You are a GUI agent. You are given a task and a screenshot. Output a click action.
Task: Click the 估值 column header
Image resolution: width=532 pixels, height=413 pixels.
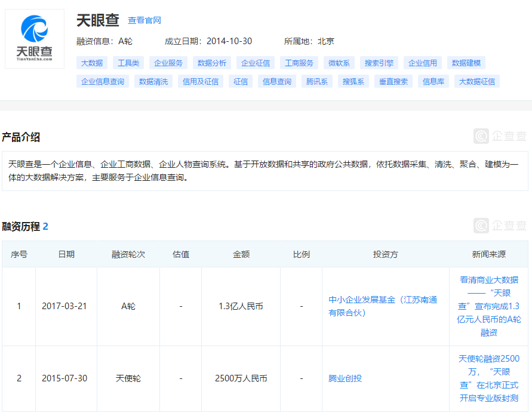click(181, 254)
